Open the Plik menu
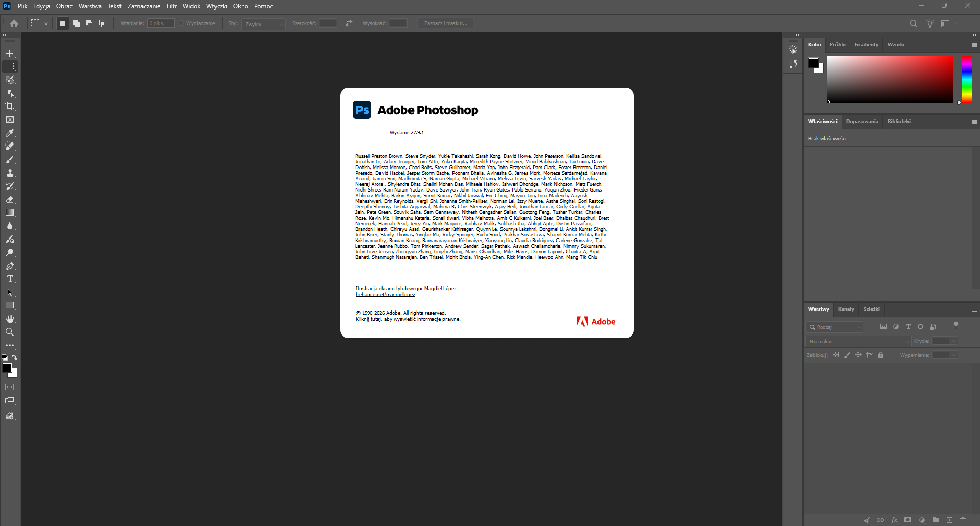This screenshot has width=980, height=526. (x=22, y=6)
